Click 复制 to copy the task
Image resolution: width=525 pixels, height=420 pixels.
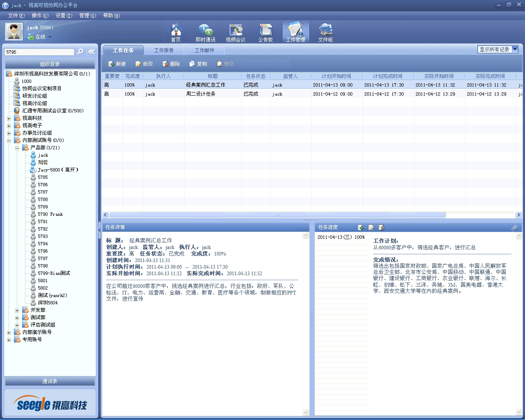point(198,64)
